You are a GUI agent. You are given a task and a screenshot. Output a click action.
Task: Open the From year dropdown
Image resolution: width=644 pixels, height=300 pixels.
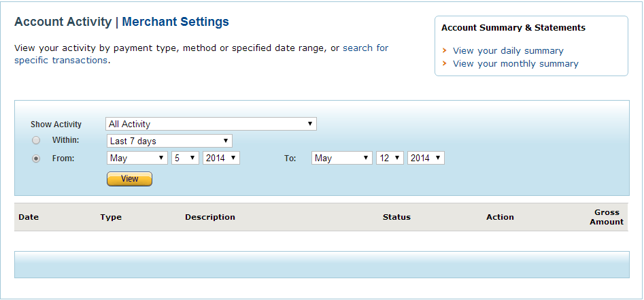[x=221, y=158]
